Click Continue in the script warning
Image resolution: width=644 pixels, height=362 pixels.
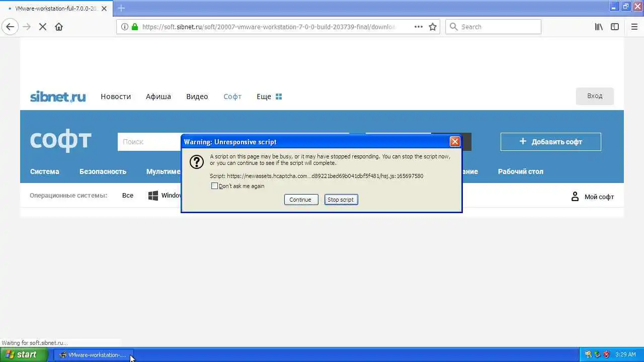coord(301,200)
